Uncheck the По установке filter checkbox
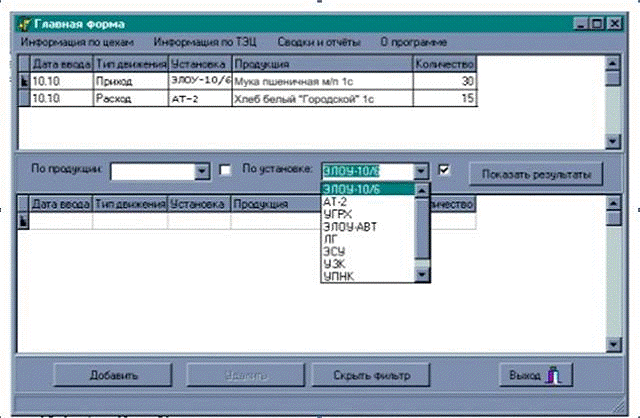 (x=445, y=170)
